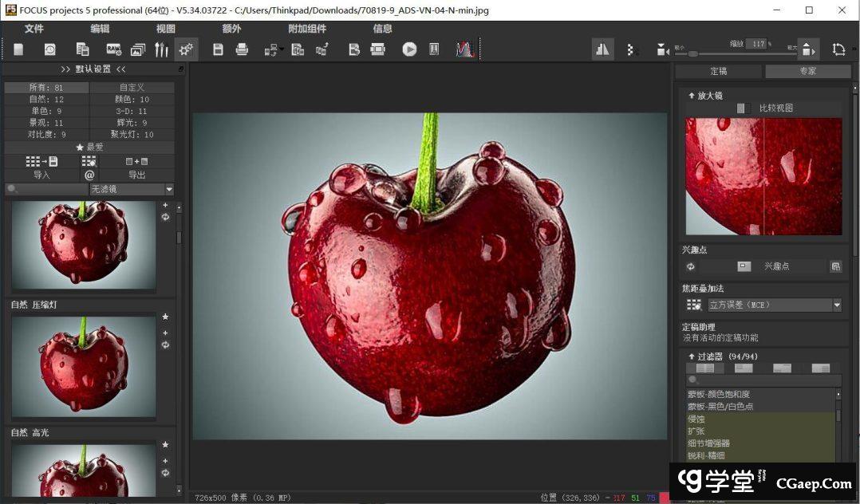Switch to the 定稿 tab
The width and height of the screenshot is (860, 504).
(719, 71)
